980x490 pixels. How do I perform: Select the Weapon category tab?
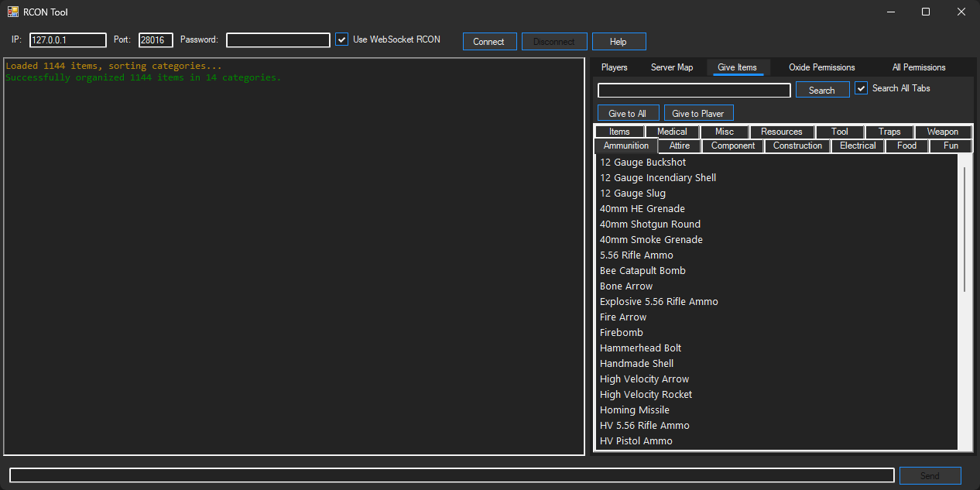coord(942,131)
